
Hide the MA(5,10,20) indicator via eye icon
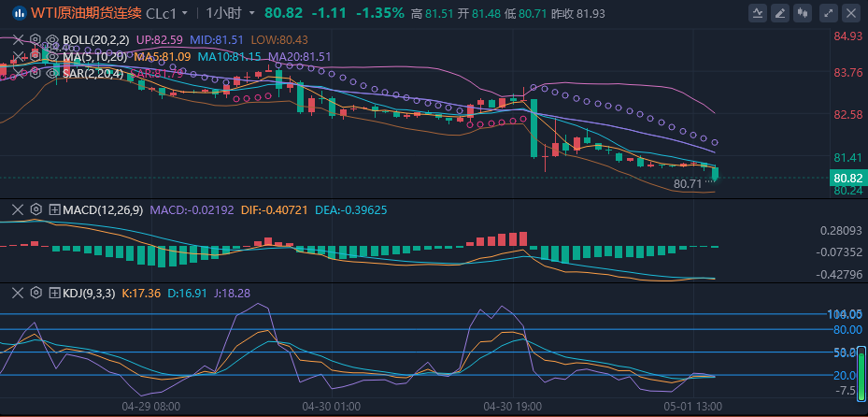point(52,56)
